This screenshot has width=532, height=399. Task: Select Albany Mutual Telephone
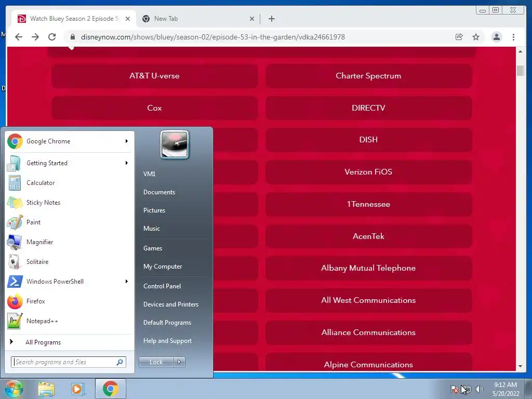click(x=368, y=268)
